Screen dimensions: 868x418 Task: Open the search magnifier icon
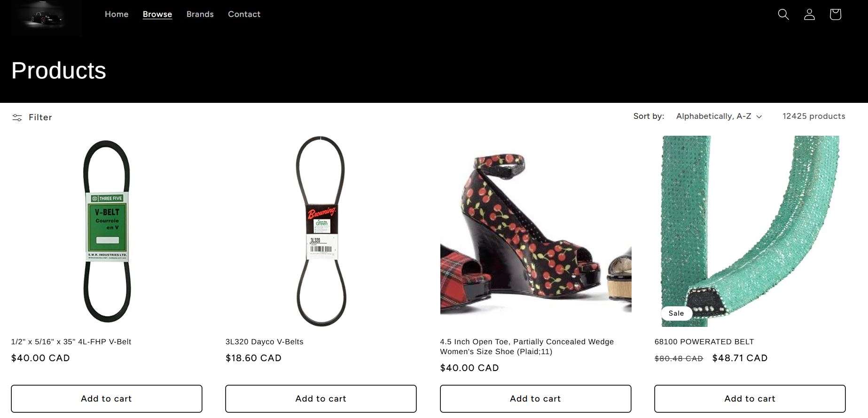click(x=783, y=15)
